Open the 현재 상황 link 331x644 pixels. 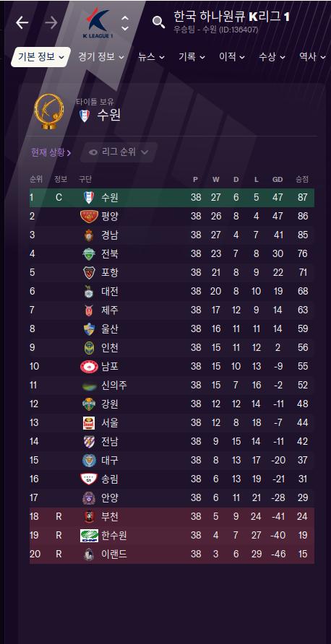[x=51, y=152]
